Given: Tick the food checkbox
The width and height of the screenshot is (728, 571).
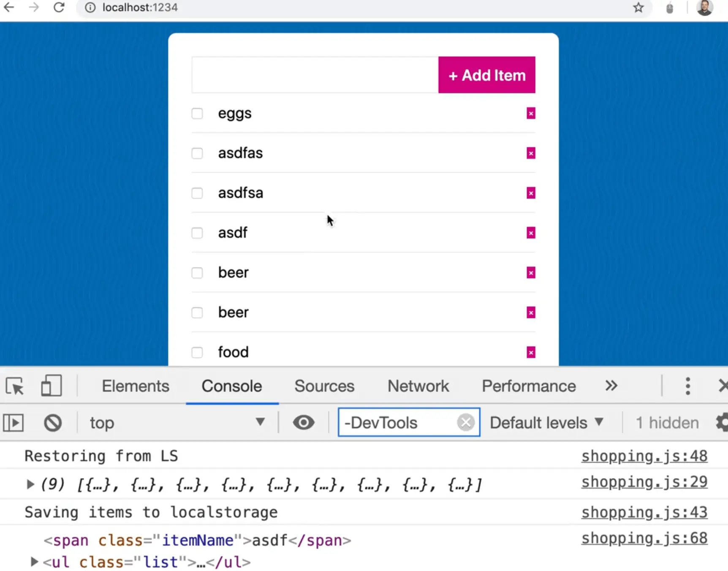Looking at the screenshot, I should point(197,352).
